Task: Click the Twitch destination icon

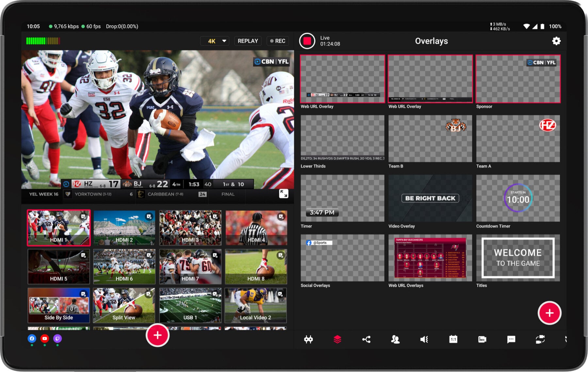Action: (57, 338)
